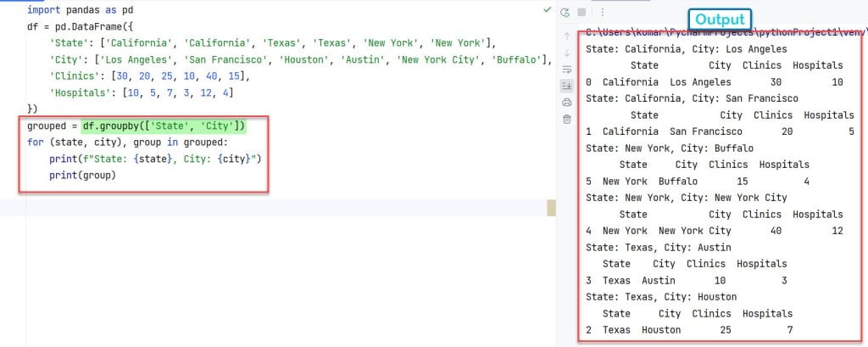This screenshot has width=868, height=347.
Task: Click the 'Clinics' key in the dictionary
Action: 75,76
